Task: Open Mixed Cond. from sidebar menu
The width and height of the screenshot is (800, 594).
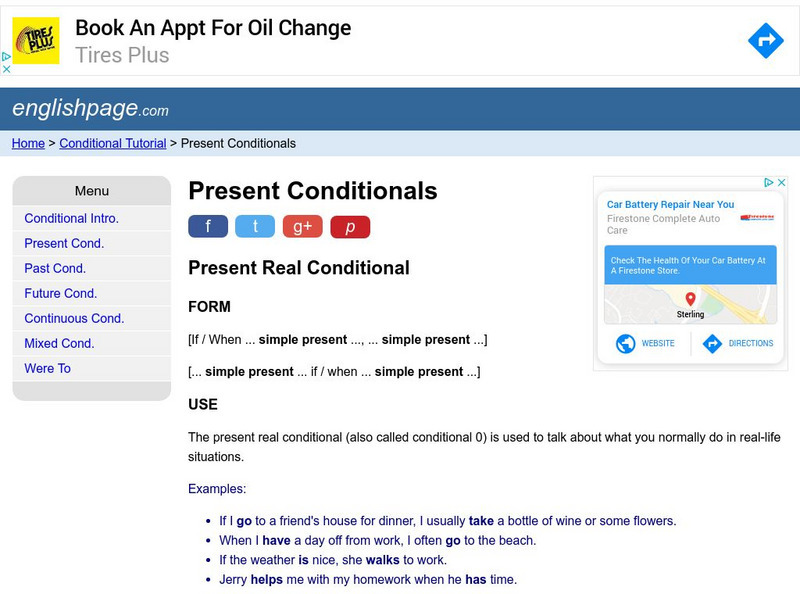Action: pos(59,343)
